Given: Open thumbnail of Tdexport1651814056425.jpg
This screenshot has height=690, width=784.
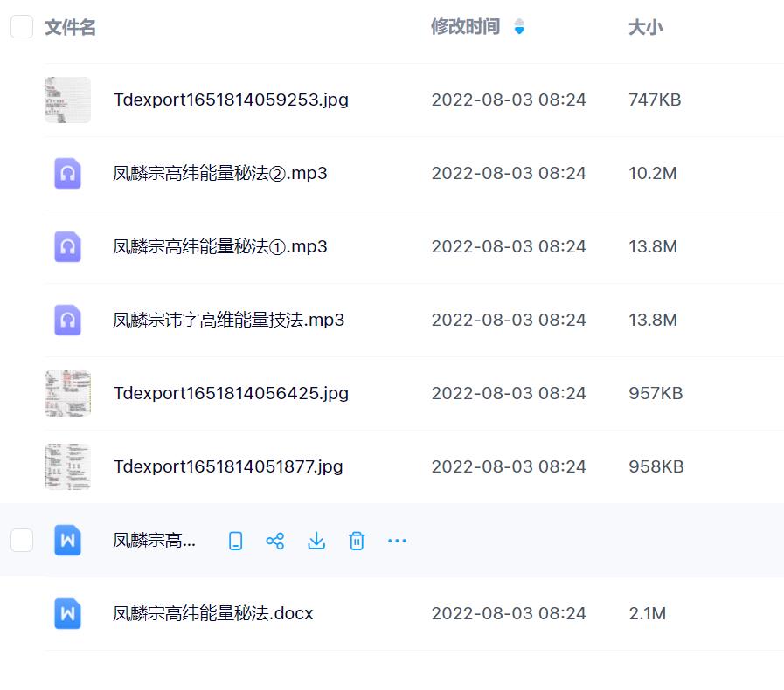Looking at the screenshot, I should 67,393.
